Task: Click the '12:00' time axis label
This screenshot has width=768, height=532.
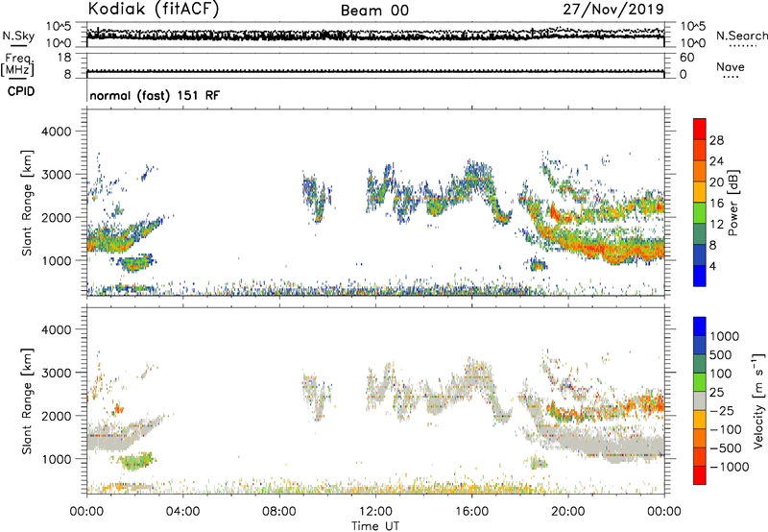Action: click(375, 512)
